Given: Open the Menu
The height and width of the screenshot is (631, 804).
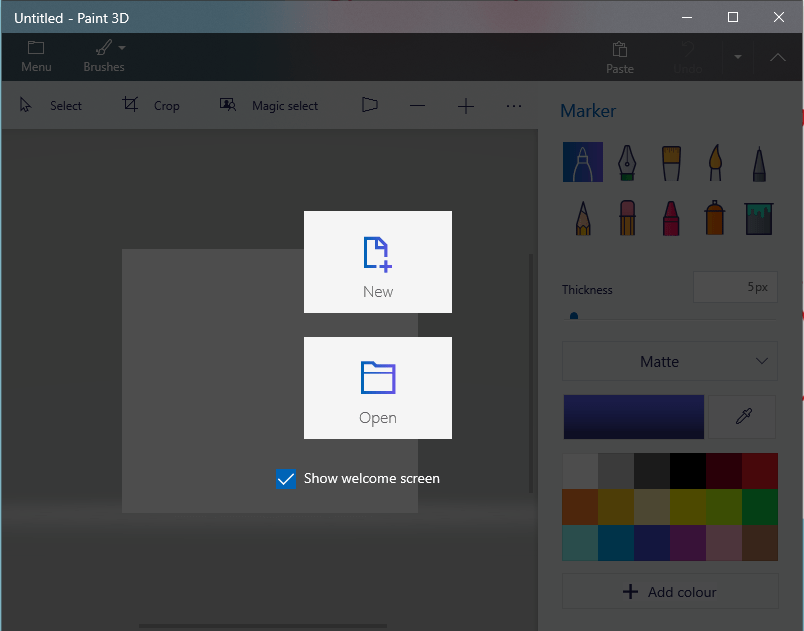Looking at the screenshot, I should coord(36,56).
